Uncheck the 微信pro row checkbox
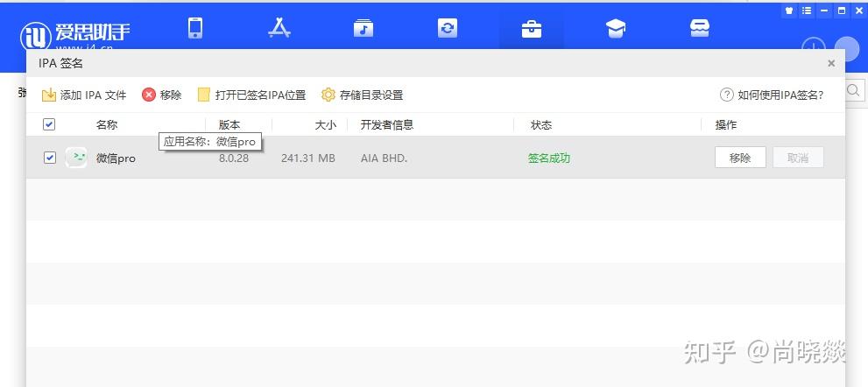 coord(50,158)
